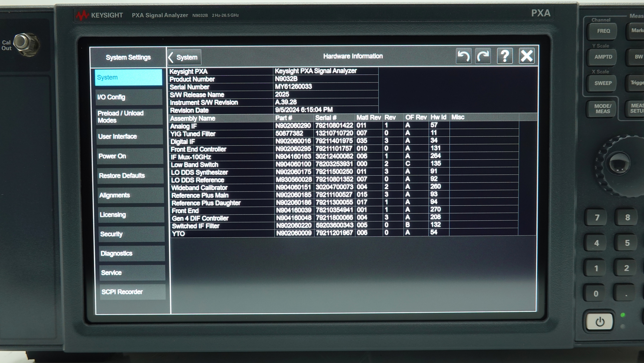The height and width of the screenshot is (363, 644).
Task: Push the numeric keypad 1 key
Action: [596, 269]
